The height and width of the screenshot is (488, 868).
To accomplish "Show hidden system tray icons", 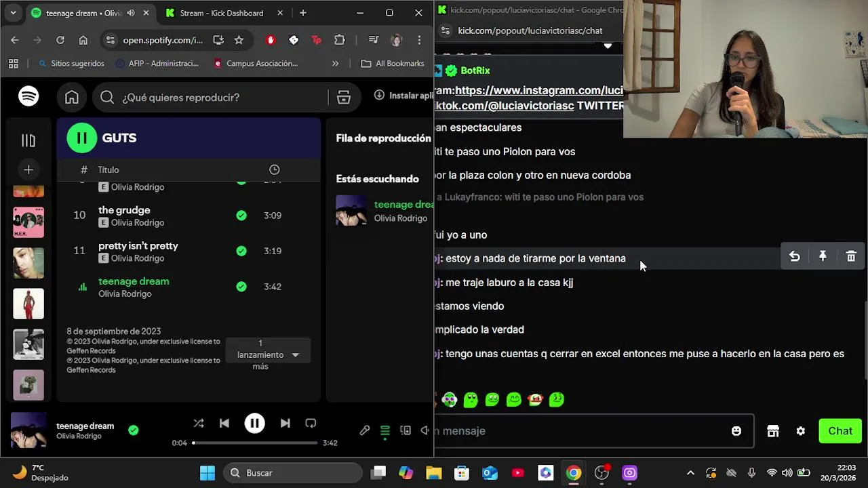I will coord(690,473).
